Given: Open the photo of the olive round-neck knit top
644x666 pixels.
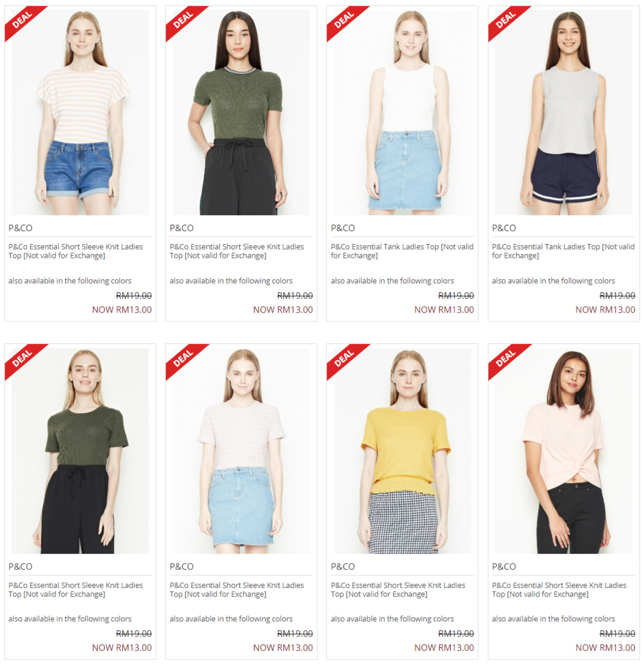Looking at the screenshot, I should pyautogui.click(x=80, y=451).
